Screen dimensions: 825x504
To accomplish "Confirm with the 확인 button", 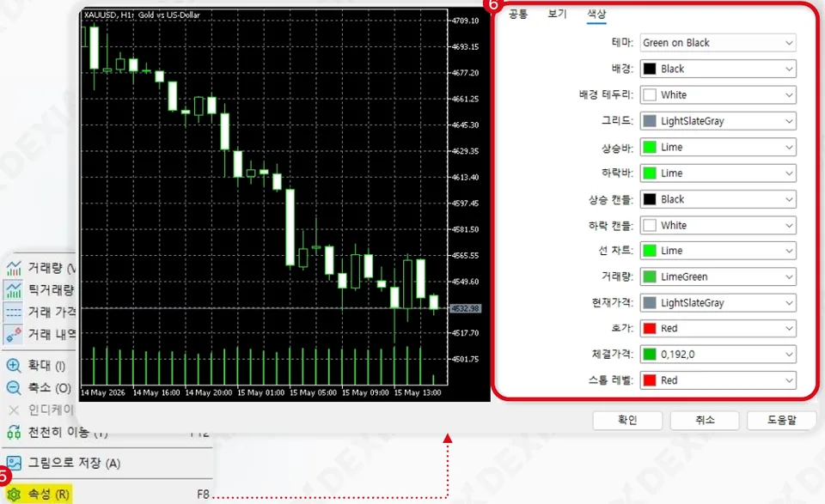I will [x=627, y=421].
